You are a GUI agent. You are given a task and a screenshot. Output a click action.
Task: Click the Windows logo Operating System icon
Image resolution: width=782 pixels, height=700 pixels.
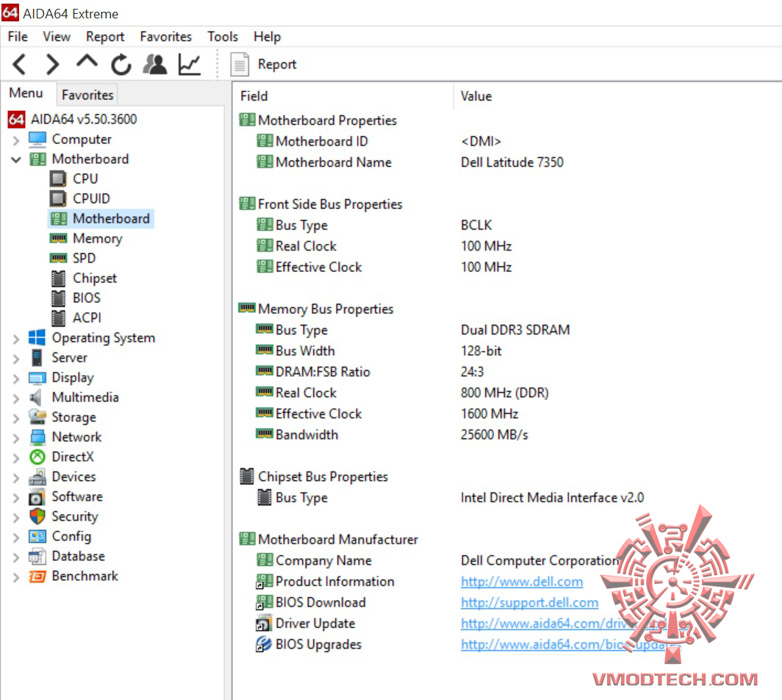pos(37,337)
